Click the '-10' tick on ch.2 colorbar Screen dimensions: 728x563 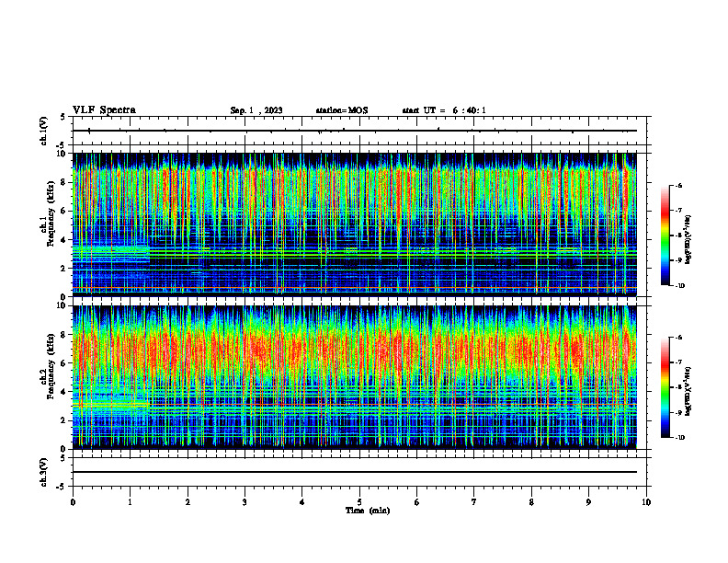pyautogui.click(x=679, y=438)
